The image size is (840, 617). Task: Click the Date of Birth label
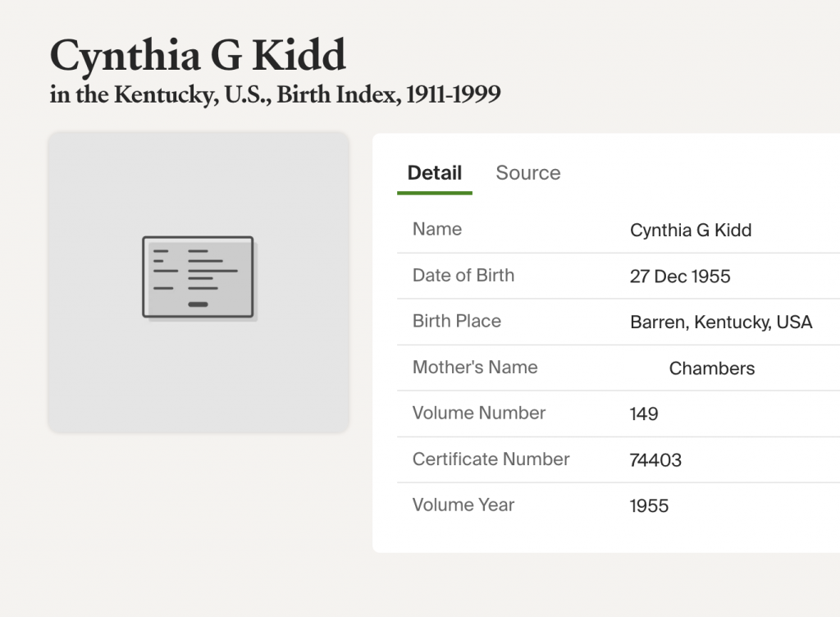click(463, 276)
